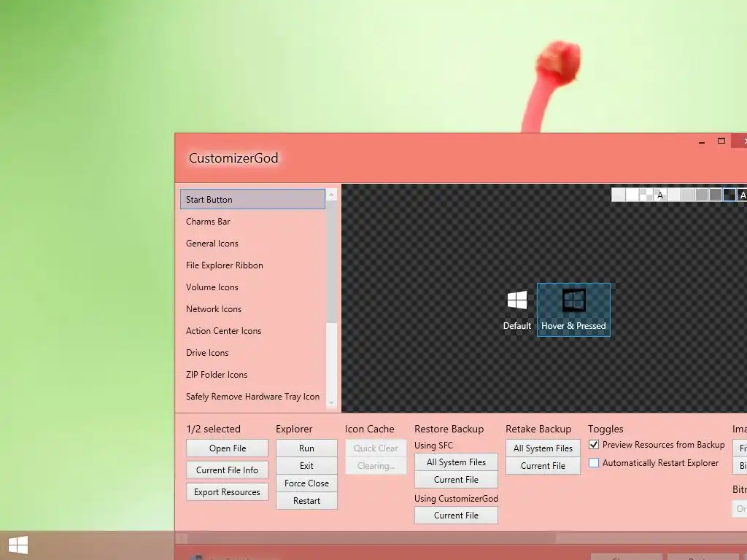Open File Explorer Ribbon category

[252, 265]
